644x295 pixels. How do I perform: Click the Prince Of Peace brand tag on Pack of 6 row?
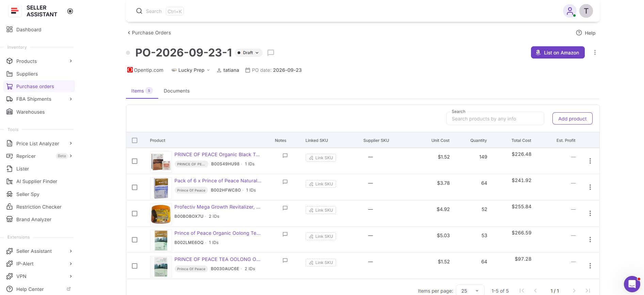coord(191,190)
